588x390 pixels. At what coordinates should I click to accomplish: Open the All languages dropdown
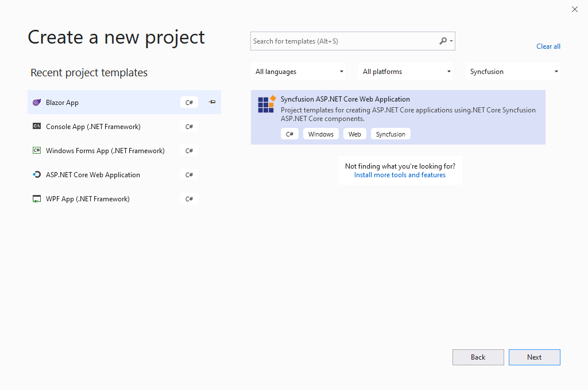(298, 71)
